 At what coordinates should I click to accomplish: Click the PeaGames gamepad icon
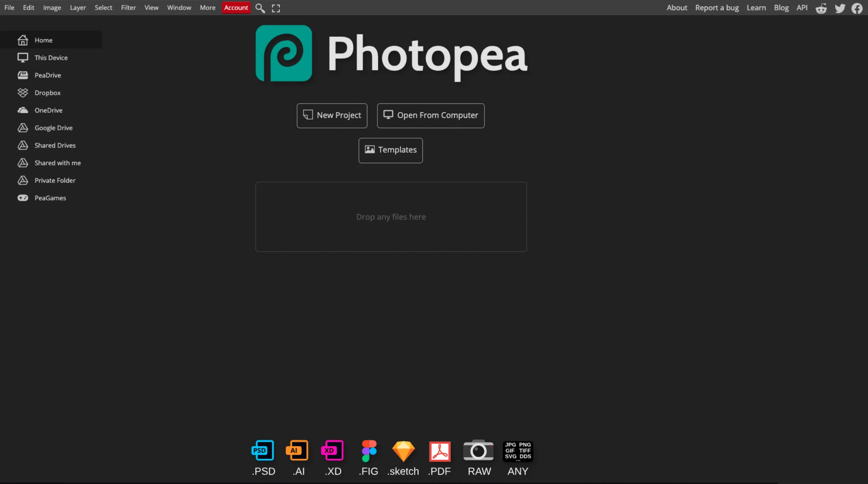point(23,198)
